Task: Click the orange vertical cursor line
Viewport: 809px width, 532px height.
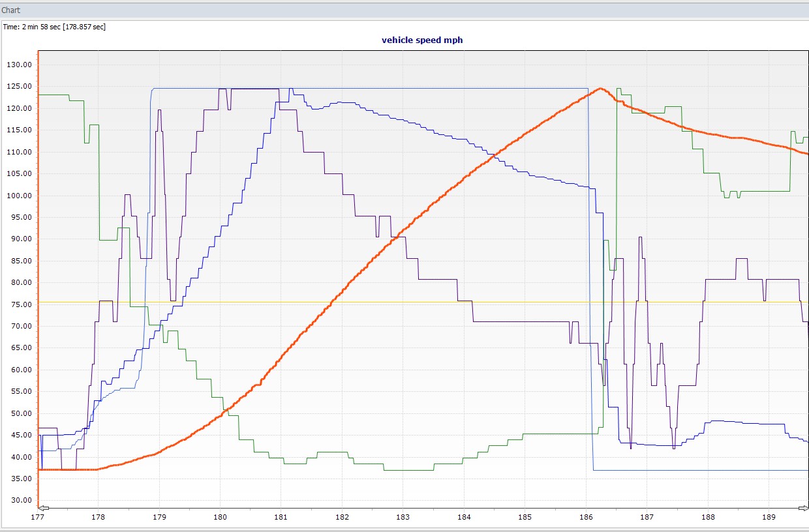Action: [38, 279]
